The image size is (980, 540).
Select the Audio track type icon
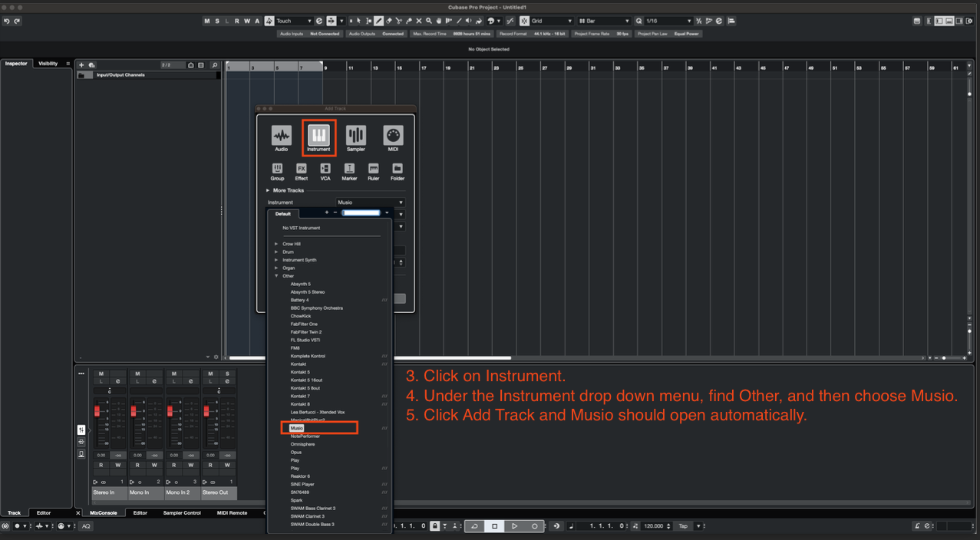tap(282, 136)
